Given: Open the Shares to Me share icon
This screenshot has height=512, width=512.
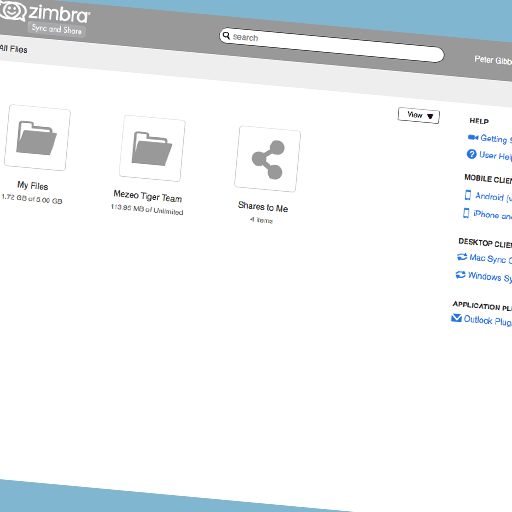Looking at the screenshot, I should (268, 159).
